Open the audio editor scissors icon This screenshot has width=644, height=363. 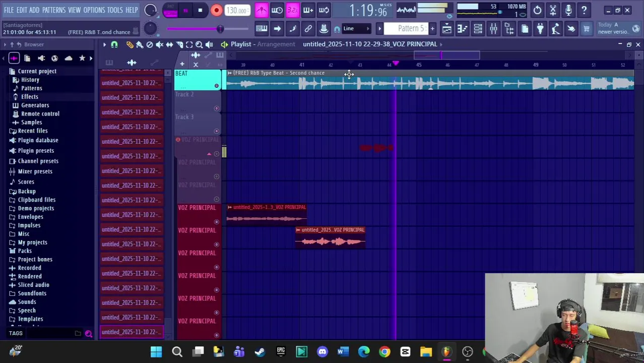click(x=553, y=10)
